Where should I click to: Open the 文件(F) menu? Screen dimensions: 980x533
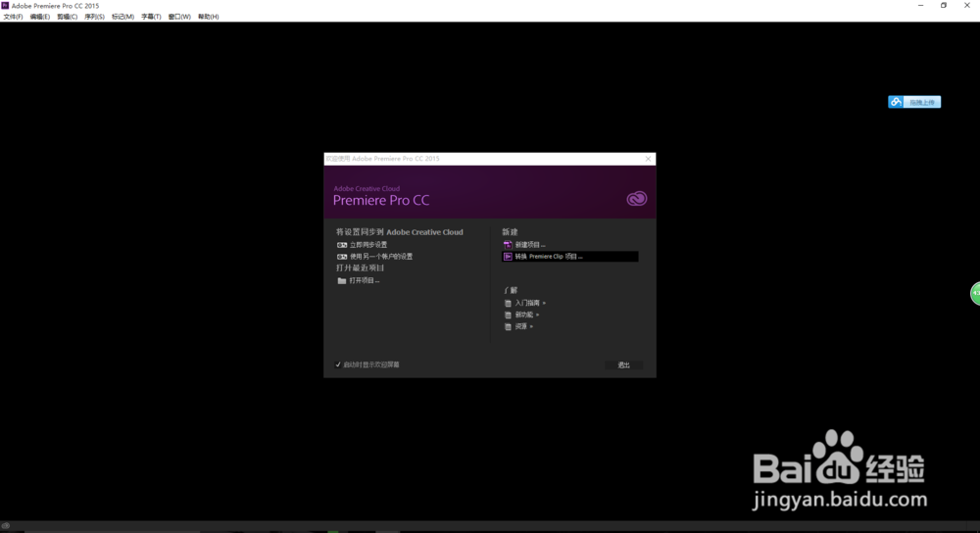13,17
